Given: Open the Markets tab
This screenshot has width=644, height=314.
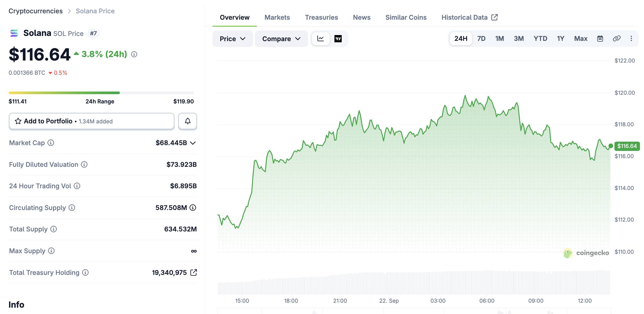Looking at the screenshot, I should (277, 17).
